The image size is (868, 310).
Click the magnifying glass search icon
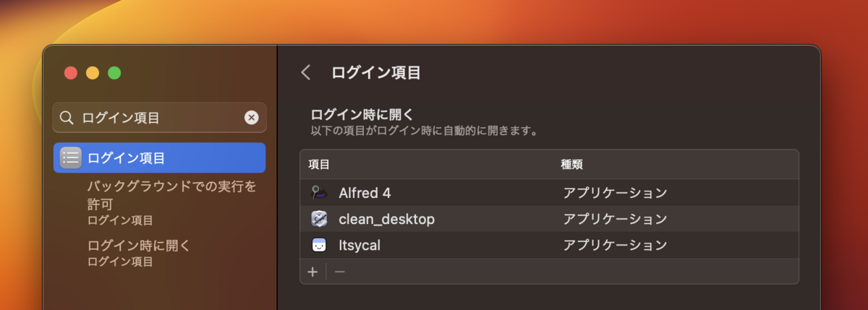point(67,117)
